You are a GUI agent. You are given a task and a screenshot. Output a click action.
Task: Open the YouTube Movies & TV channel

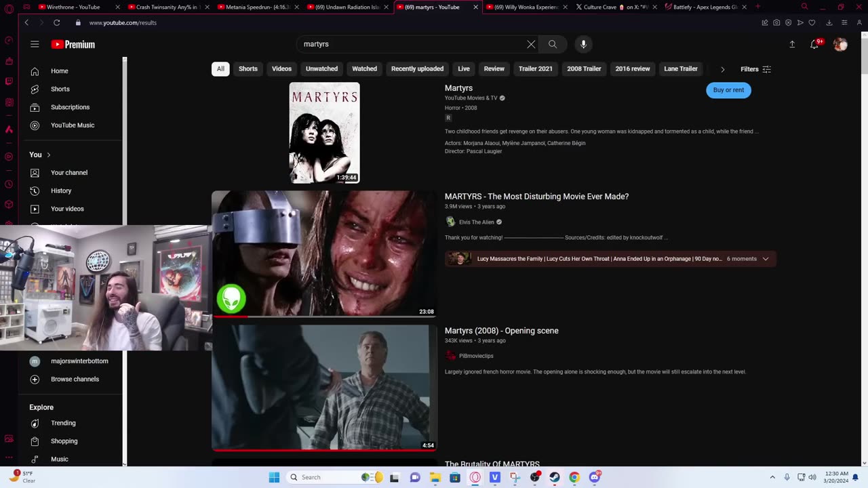pyautogui.click(x=471, y=98)
